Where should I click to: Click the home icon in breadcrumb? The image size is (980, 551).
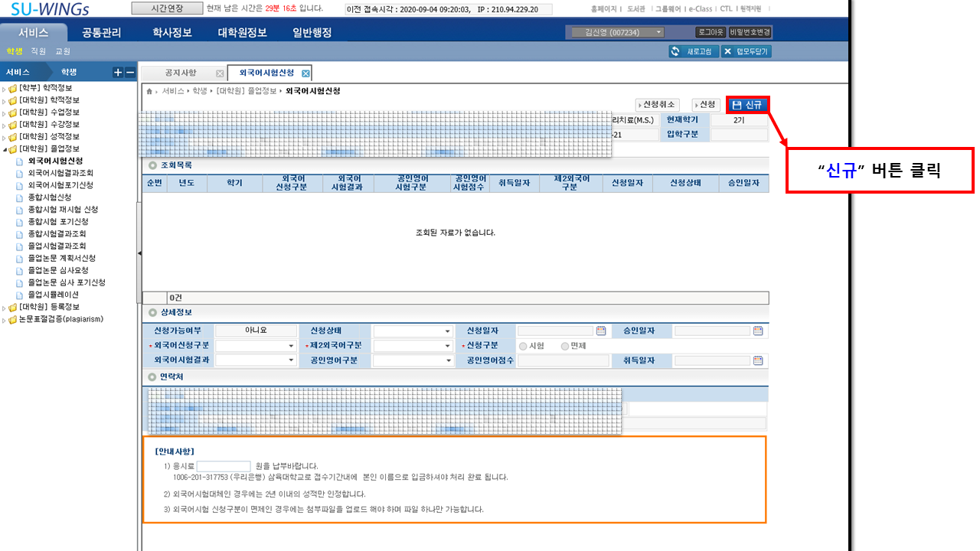pyautogui.click(x=150, y=91)
